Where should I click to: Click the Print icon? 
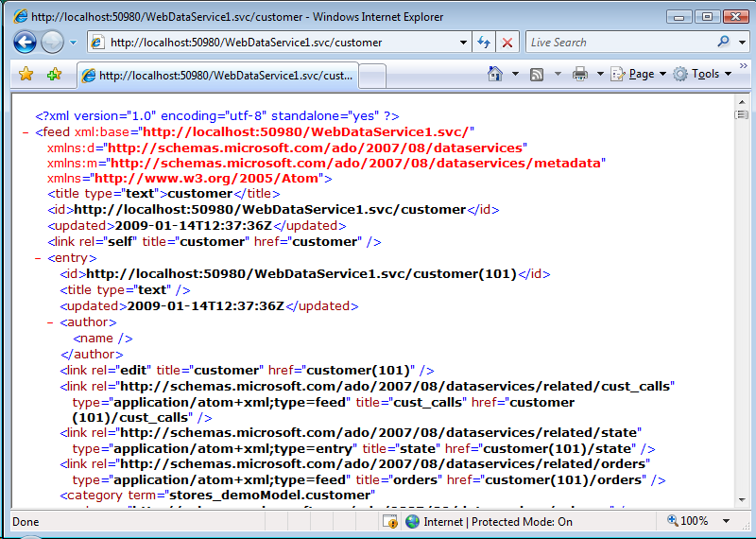point(579,74)
